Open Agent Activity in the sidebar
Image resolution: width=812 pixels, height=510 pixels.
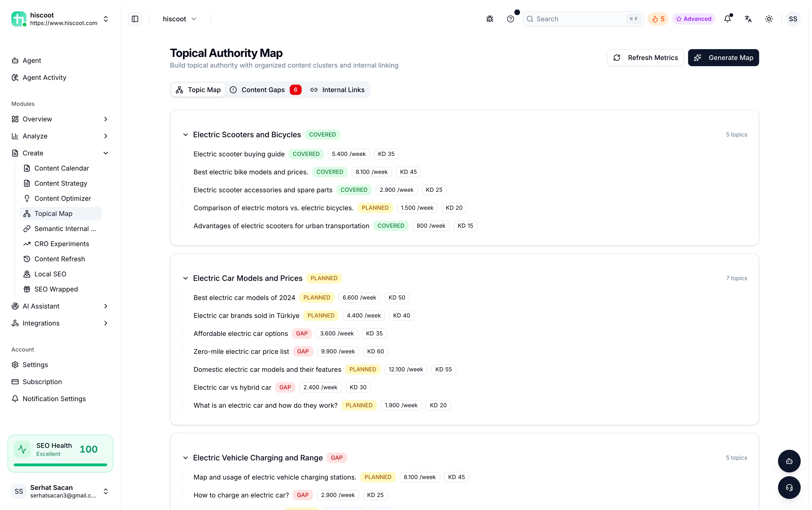click(x=60, y=77)
